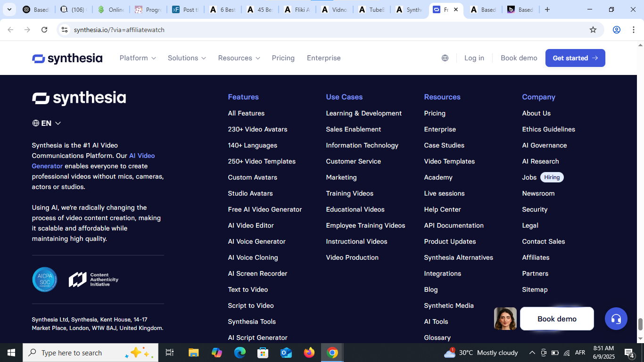Click the footer Synthesia logo
The height and width of the screenshot is (362, 644).
pyautogui.click(x=79, y=98)
